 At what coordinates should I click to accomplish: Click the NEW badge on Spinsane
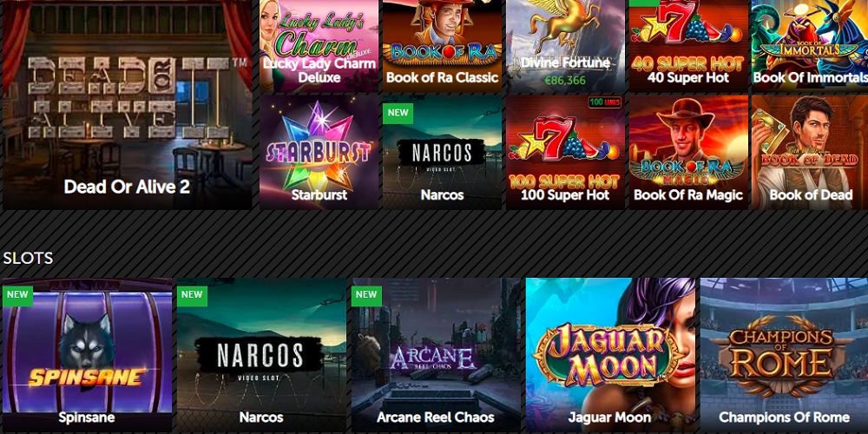17,295
